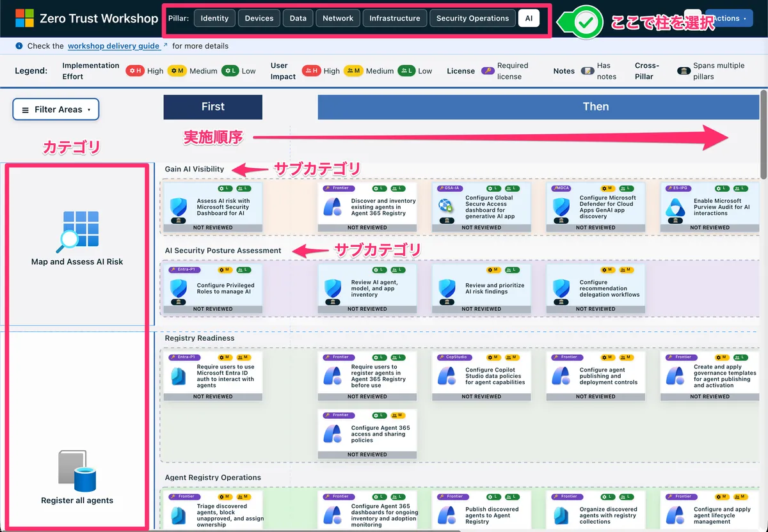The image size is (768, 532).
Task: Click the MDCA license badge on Defender for Cloud Apps card
Action: point(561,189)
